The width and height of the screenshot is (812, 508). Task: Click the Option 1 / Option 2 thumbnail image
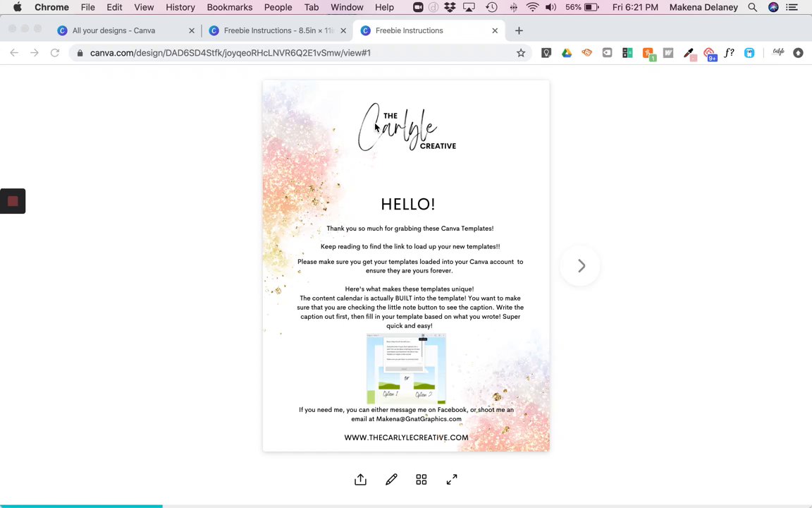click(x=406, y=368)
